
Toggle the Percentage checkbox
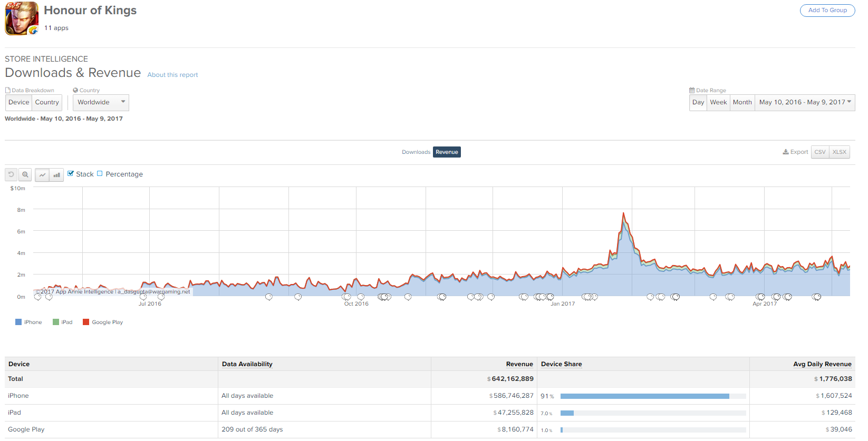click(x=100, y=173)
